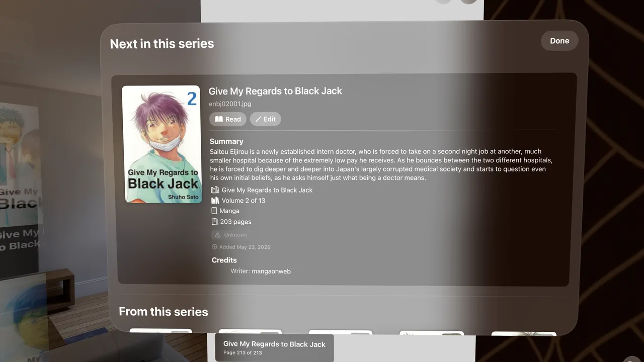Click the series books icon

tap(215, 190)
